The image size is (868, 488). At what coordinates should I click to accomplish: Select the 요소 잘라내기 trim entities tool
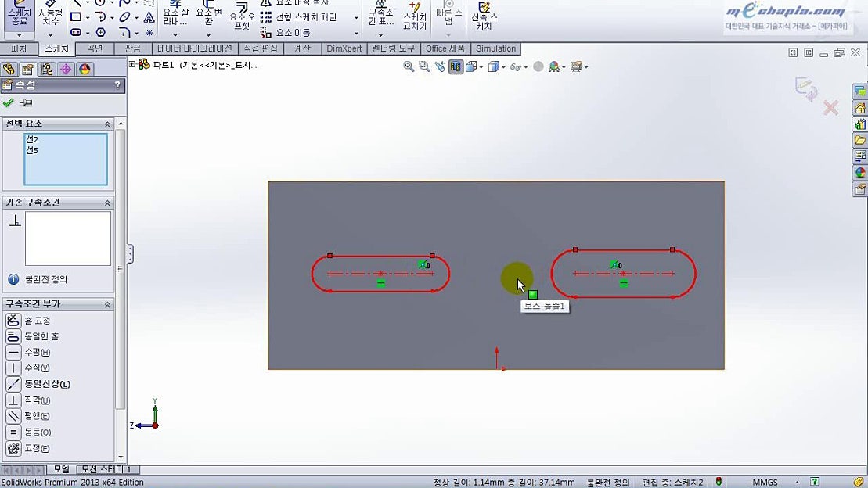point(174,14)
